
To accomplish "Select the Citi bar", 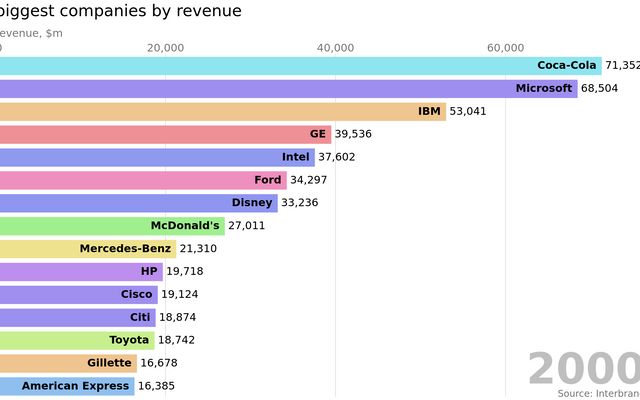I will (x=77, y=317).
